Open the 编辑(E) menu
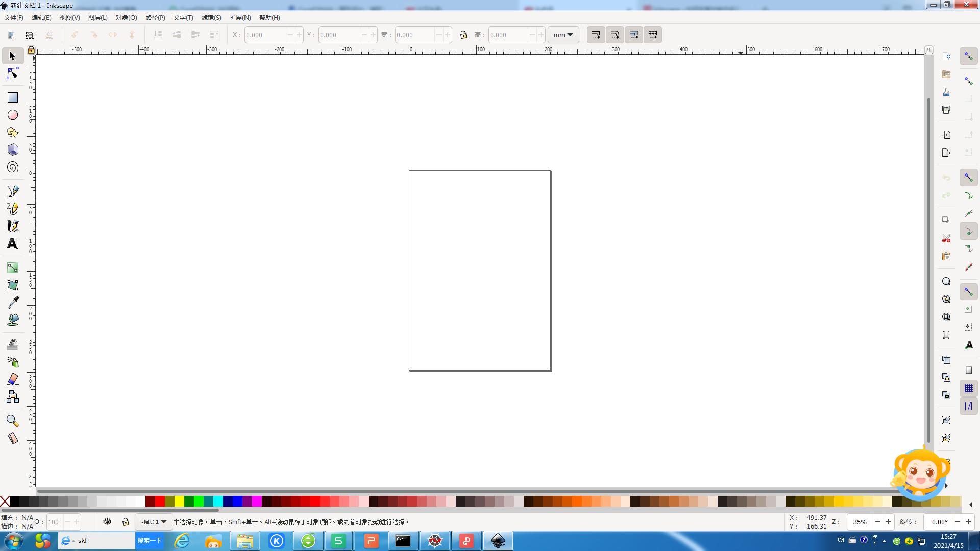 click(41, 17)
